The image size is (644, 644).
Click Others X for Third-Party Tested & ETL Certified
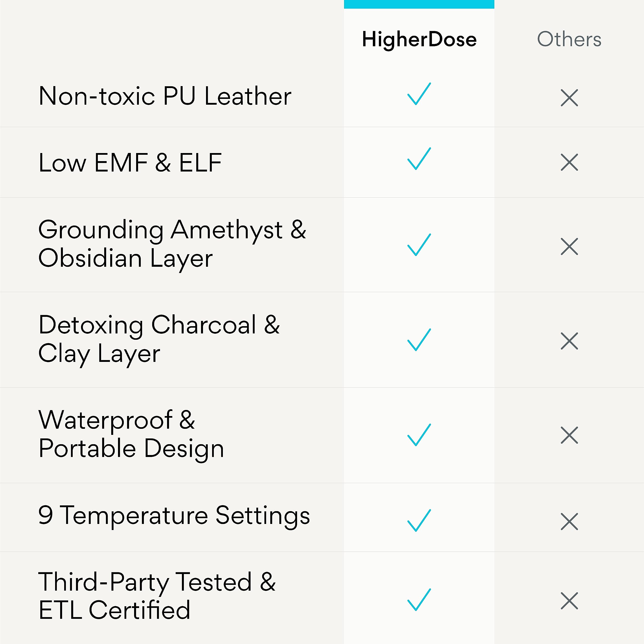tap(569, 601)
